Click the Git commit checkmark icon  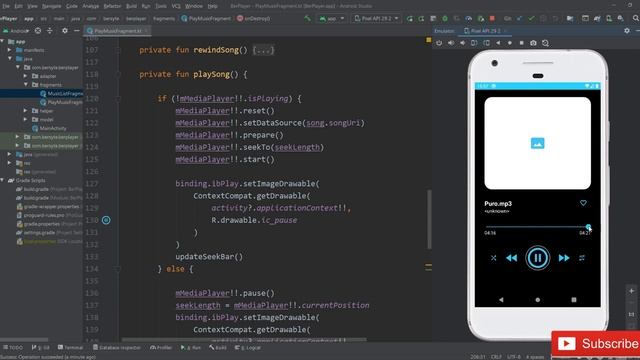pos(531,18)
